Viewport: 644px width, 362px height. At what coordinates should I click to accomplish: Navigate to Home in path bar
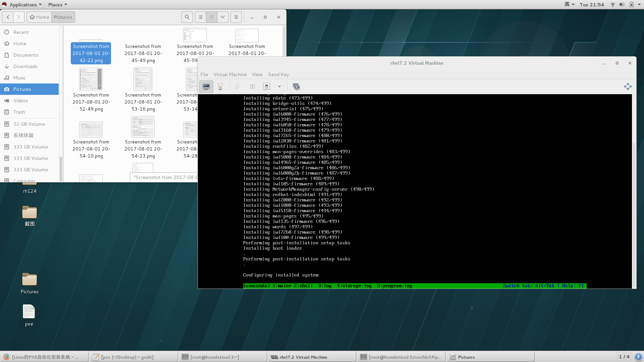pos(39,17)
